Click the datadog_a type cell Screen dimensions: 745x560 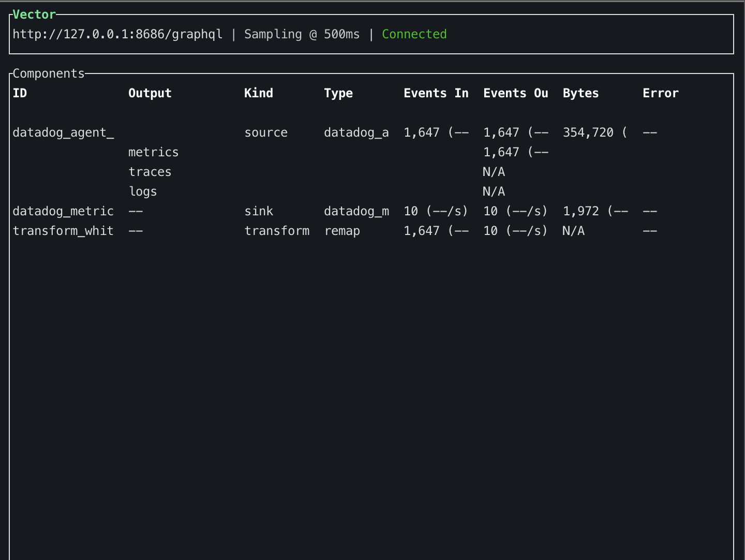click(356, 132)
